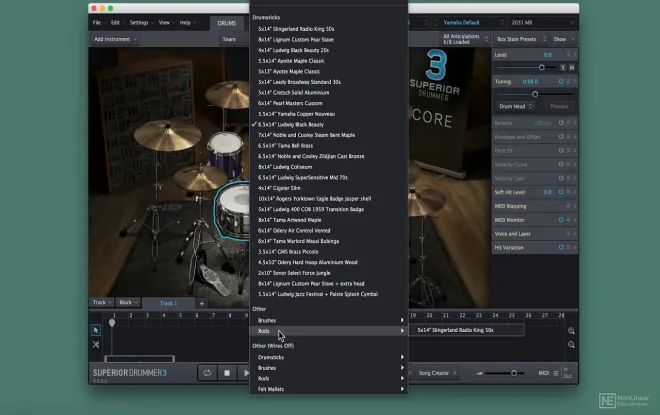This screenshot has width=660, height=415.
Task: Click the timeline overview scroll region box
Action: 139,359
